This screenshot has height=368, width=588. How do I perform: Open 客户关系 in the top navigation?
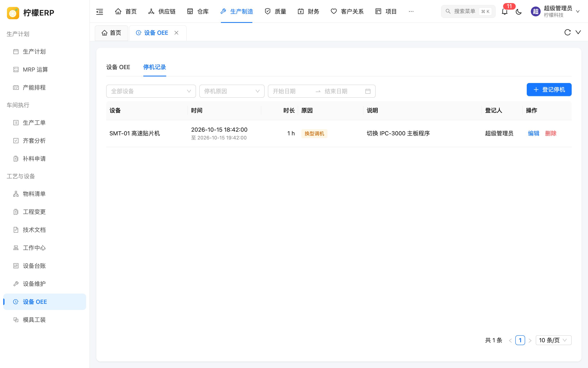pos(347,11)
